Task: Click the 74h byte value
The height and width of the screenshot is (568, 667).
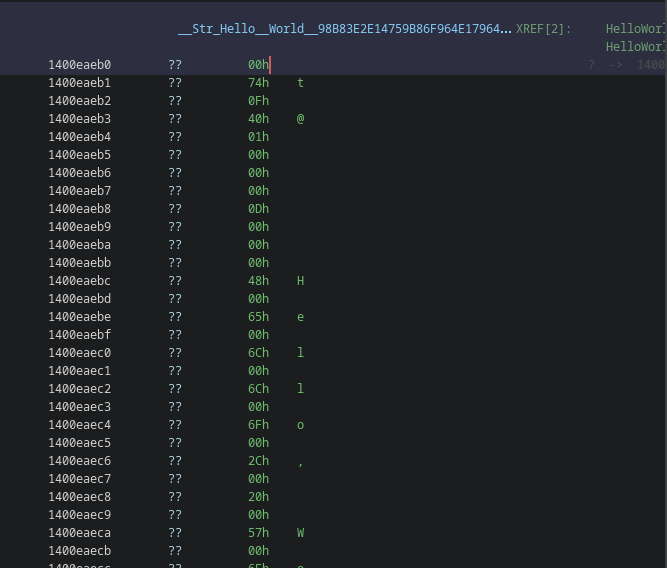Action: (259, 83)
